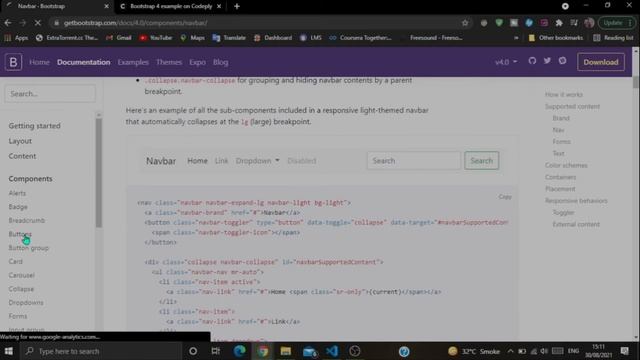This screenshot has height=360, width=640.
Task: Click the green Search button in example
Action: [x=482, y=160]
